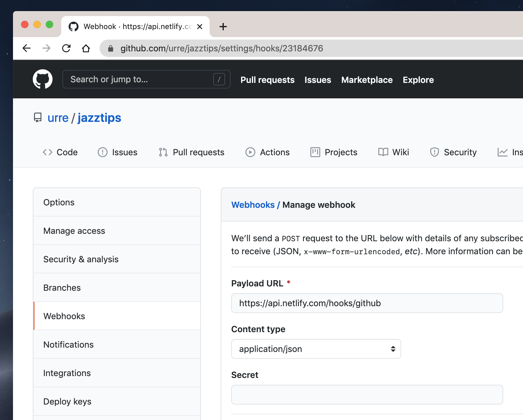Focus the Secret input field
Viewport: 523px width, 420px height.
pos(367,395)
